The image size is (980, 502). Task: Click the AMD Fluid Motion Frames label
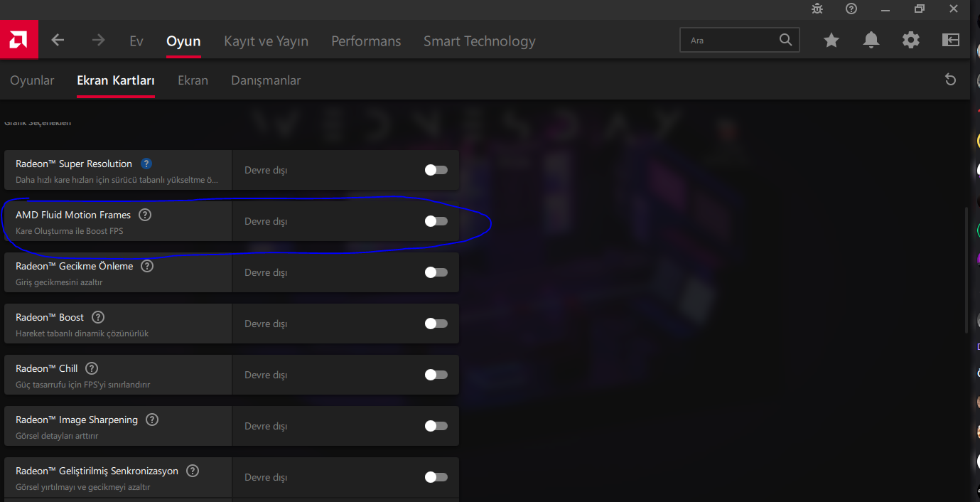tap(73, 215)
